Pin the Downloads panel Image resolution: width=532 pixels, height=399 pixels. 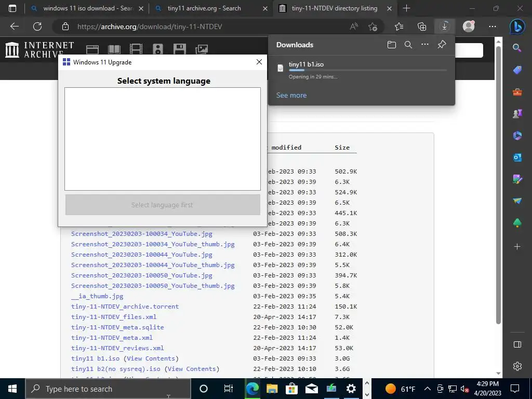pyautogui.click(x=442, y=45)
